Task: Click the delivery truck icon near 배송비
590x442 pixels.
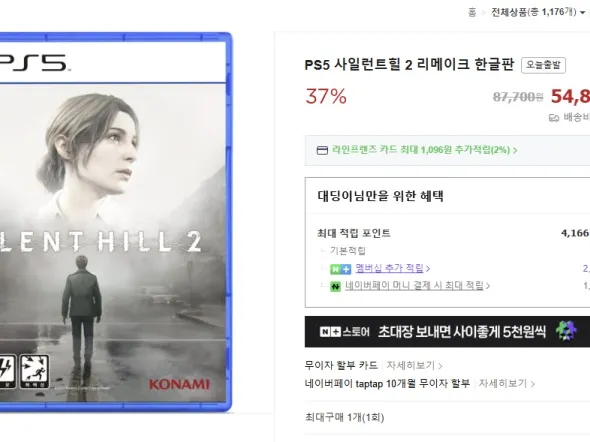Action: (x=554, y=118)
